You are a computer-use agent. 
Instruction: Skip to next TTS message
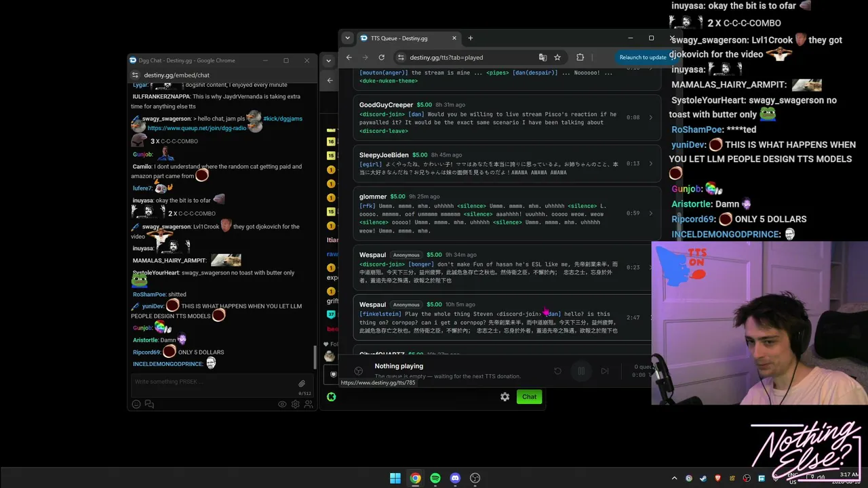[605, 371]
